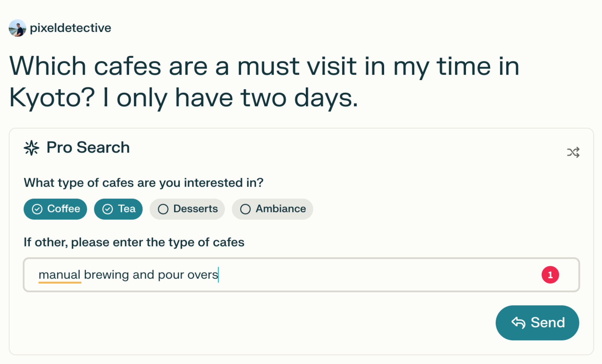Click the circular Tea option checkmark

pos(107,209)
